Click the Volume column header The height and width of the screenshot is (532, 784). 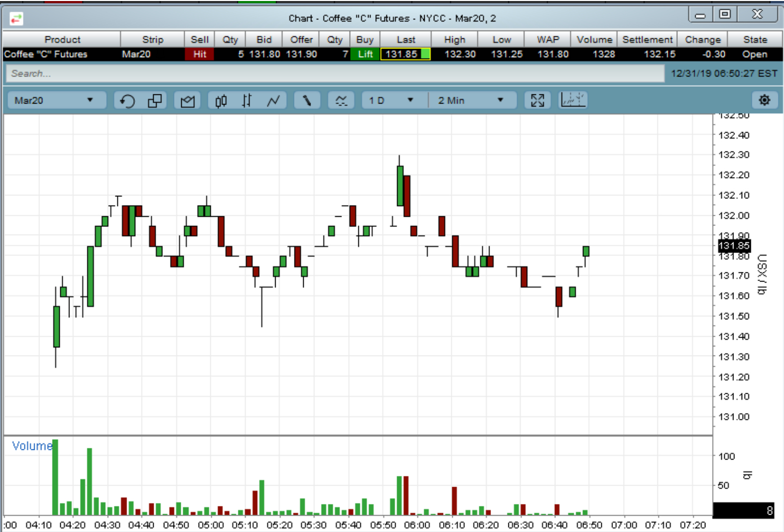point(594,39)
